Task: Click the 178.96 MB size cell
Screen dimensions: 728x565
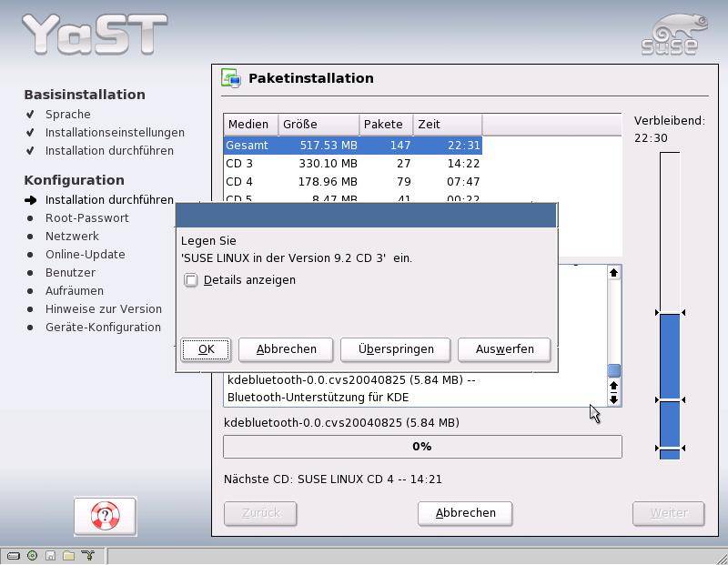Action: [328, 182]
